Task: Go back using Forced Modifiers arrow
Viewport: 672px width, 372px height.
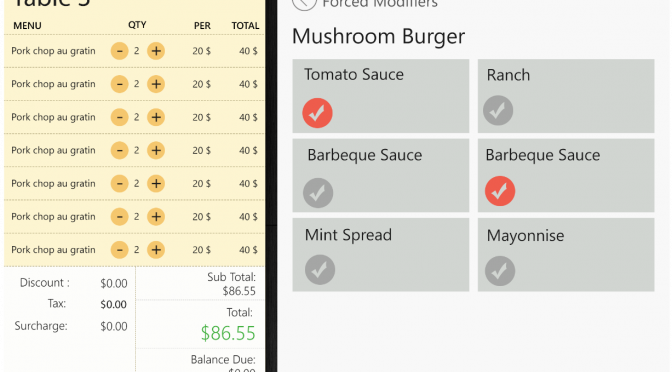Action: (x=304, y=3)
